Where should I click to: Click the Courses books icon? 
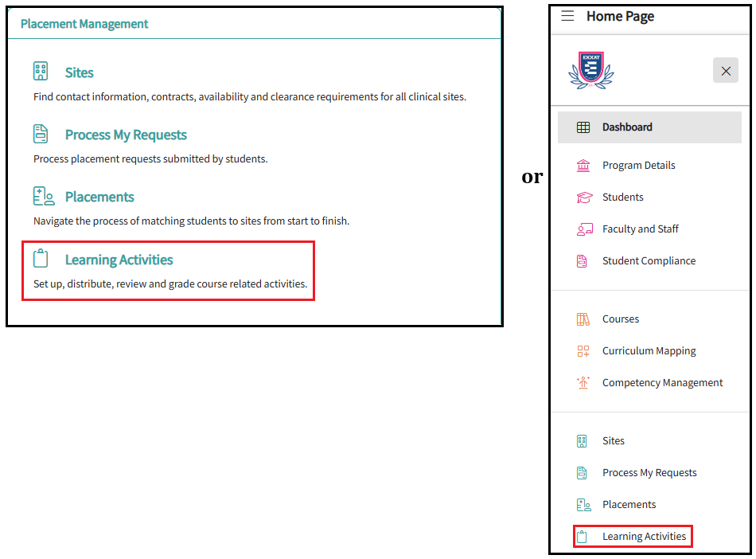point(583,319)
